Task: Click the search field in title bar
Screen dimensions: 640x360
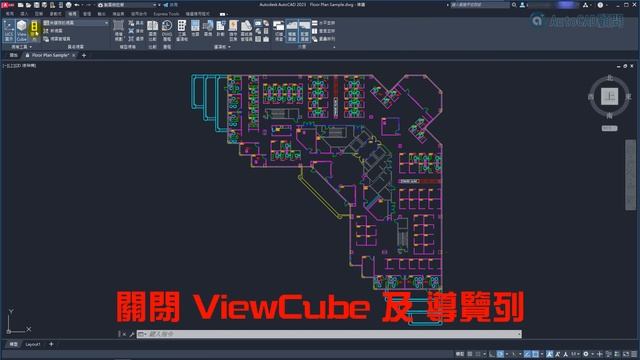Action: coord(480,5)
